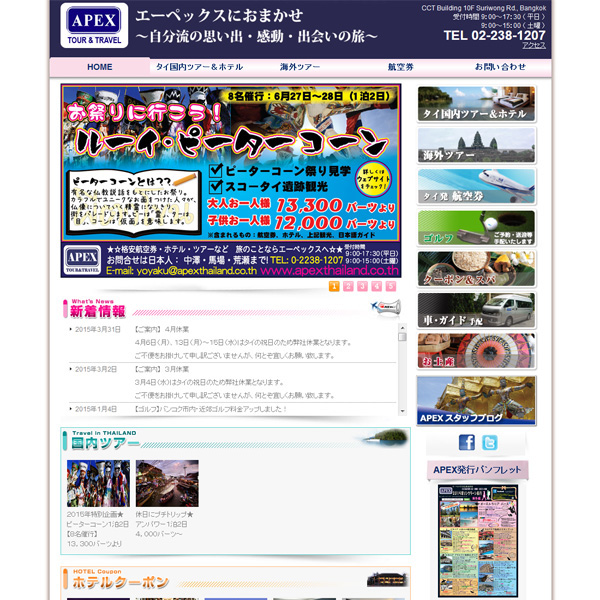Click the hotel building icon beside ホテルクーポン
The height and width of the screenshot is (600, 600).
point(387,579)
